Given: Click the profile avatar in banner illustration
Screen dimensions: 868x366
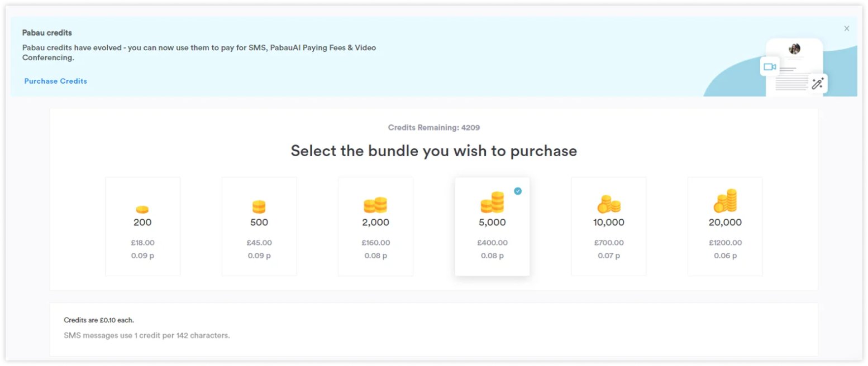Looking at the screenshot, I should [x=794, y=49].
